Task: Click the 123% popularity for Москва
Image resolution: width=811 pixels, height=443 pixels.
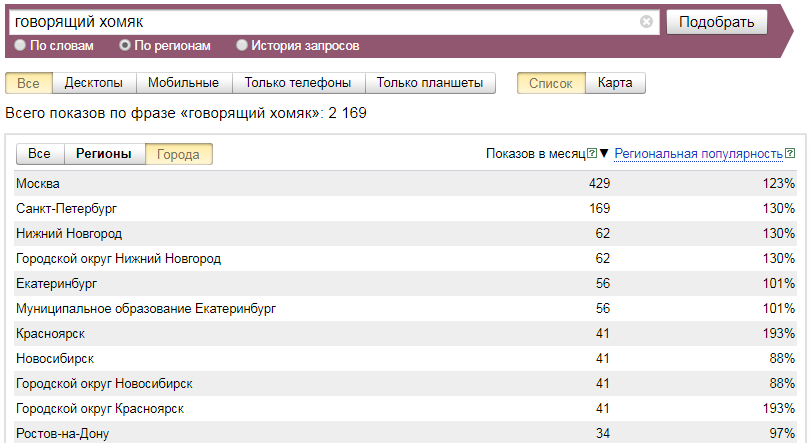Action: (778, 184)
